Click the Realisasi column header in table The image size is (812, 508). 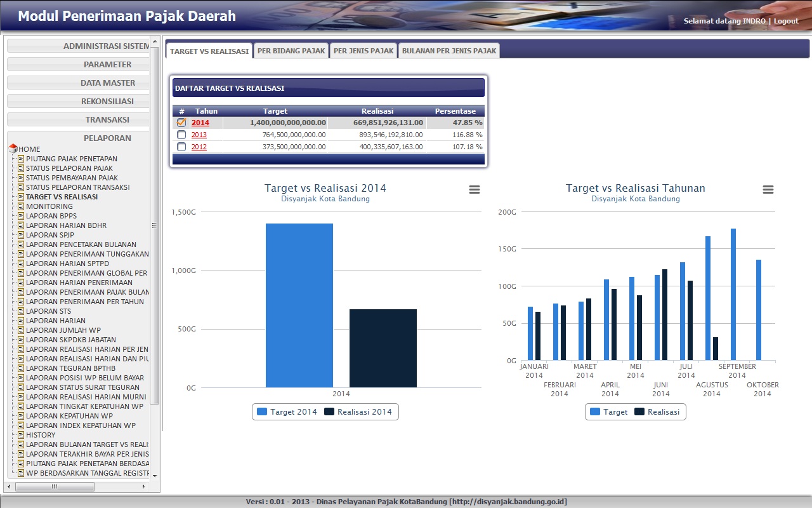377,111
